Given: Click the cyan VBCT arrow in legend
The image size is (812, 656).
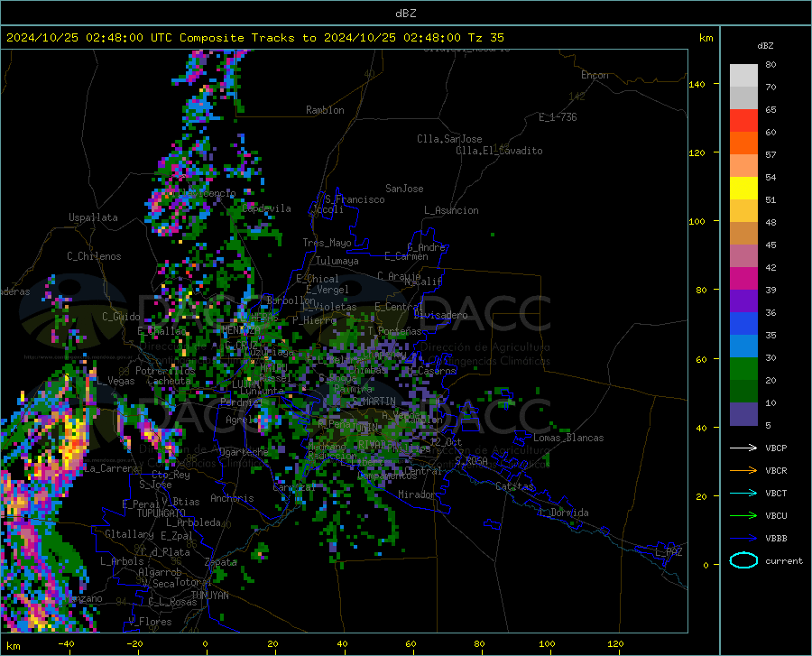Looking at the screenshot, I should click(x=743, y=493).
